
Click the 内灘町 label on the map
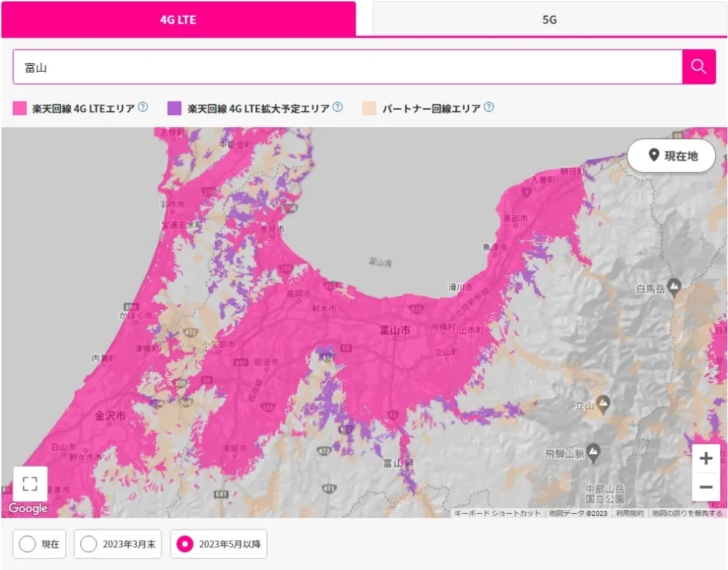pyautogui.click(x=104, y=358)
